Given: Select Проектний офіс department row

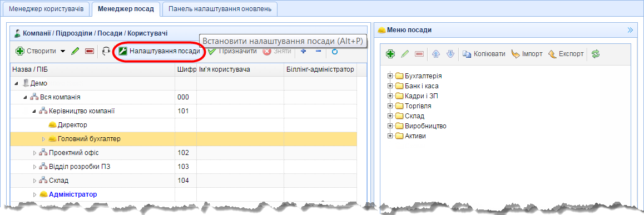Looking at the screenshot, I should 184,153.
